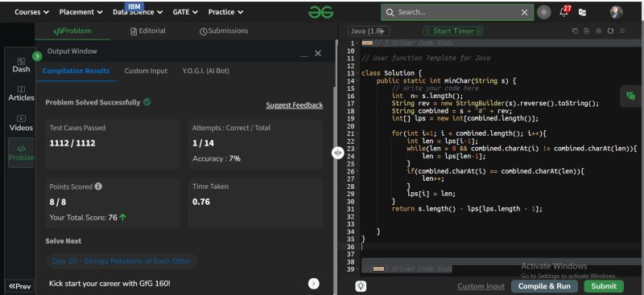Viewport: 644px width, 295px height.
Task: Click the lightbulb hint icon below the editor
Action: click(361, 286)
